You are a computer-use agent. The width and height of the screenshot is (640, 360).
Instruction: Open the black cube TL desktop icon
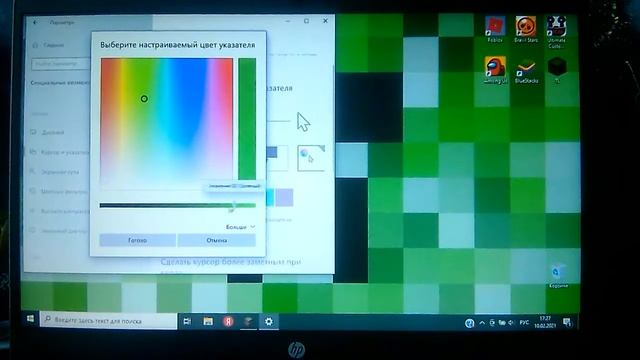tap(557, 70)
